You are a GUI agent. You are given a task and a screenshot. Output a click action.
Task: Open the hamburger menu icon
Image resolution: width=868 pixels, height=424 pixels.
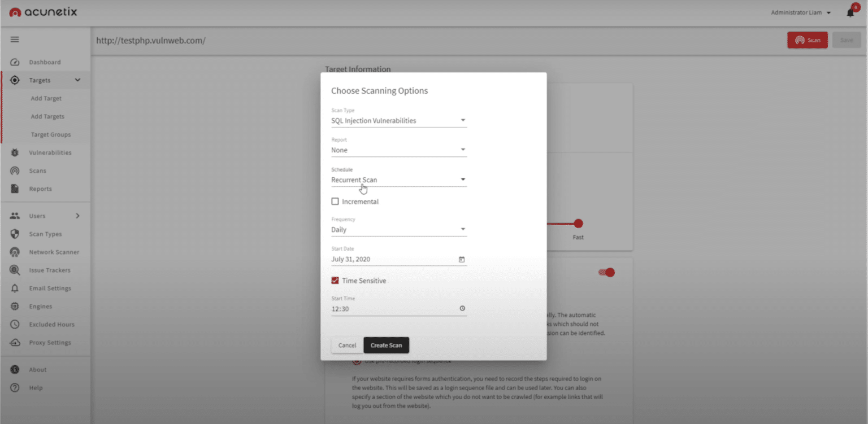[x=15, y=40]
